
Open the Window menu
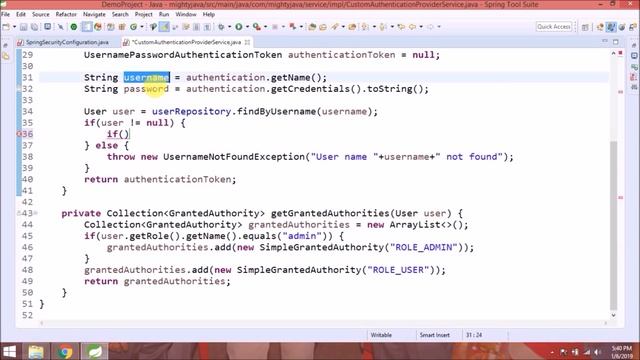[186, 14]
